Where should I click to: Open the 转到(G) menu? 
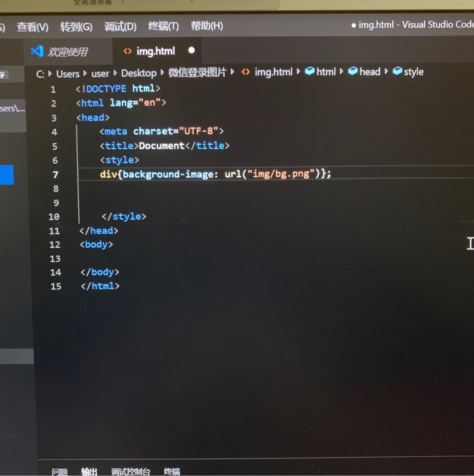click(x=76, y=27)
